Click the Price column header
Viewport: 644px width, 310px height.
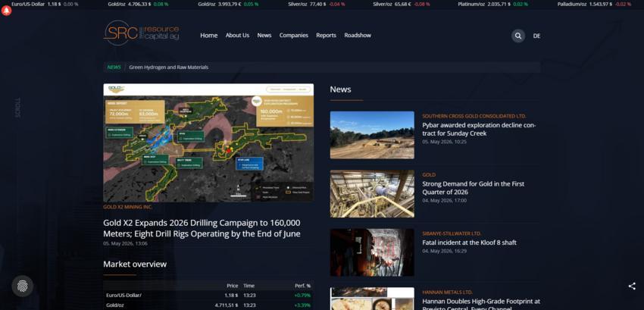tap(233, 285)
